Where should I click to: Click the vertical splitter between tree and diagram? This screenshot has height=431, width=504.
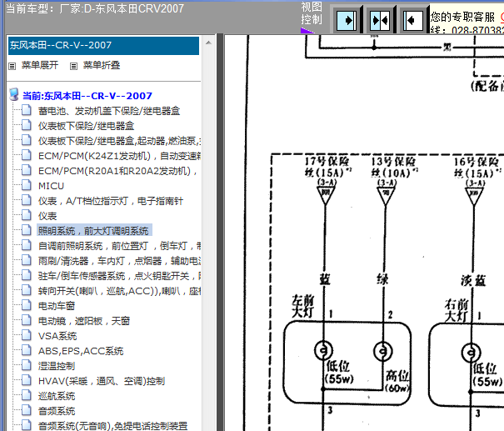pyautogui.click(x=220, y=232)
